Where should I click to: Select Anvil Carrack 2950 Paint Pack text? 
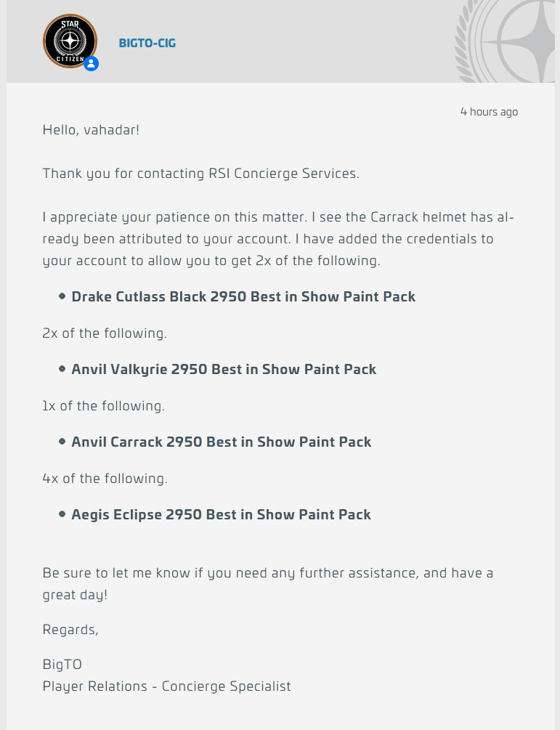(x=221, y=442)
